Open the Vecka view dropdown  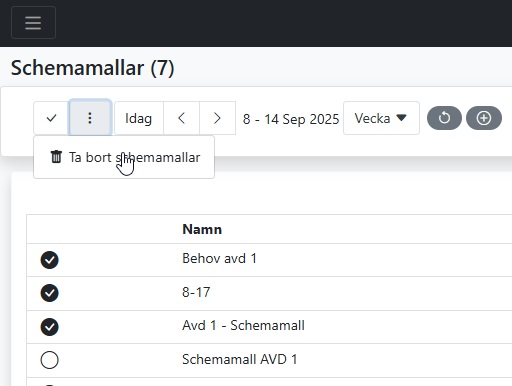(x=381, y=118)
